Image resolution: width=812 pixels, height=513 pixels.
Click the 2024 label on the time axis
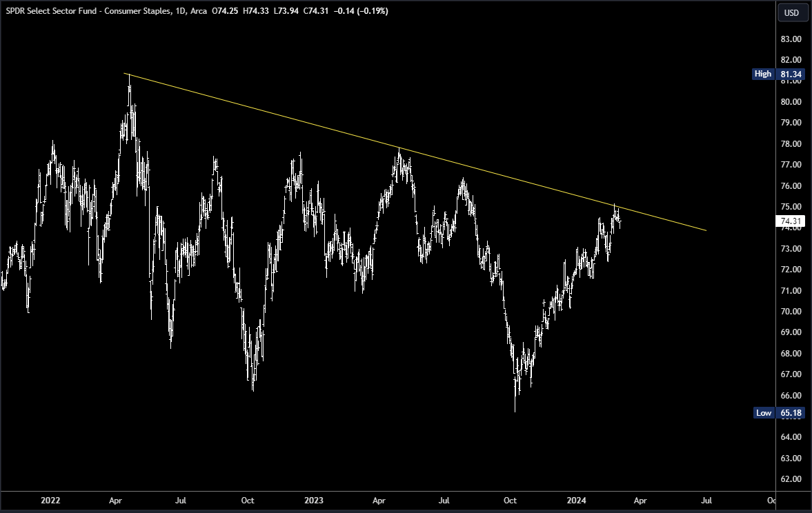(578, 501)
